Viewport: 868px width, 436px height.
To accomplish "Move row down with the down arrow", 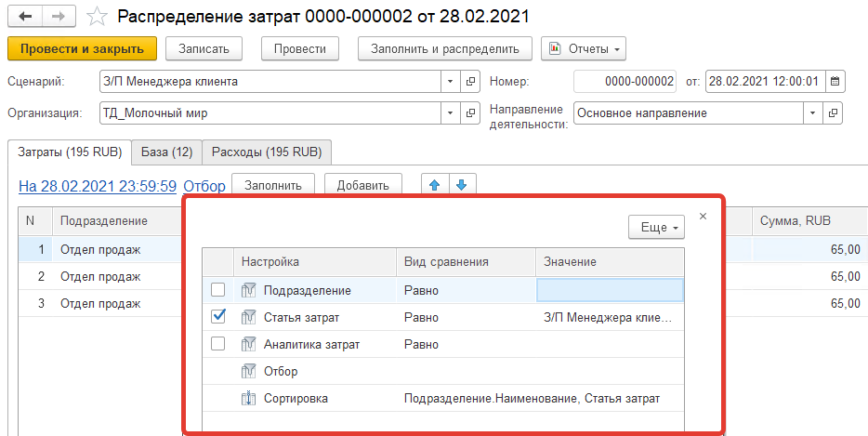I will [462, 185].
